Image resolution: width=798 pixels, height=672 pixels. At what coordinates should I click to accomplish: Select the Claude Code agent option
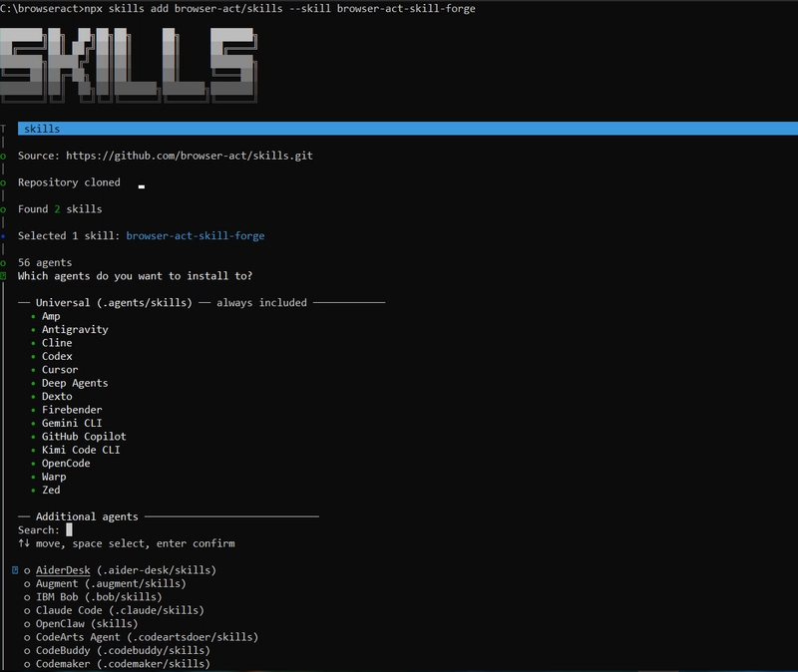[x=114, y=610]
